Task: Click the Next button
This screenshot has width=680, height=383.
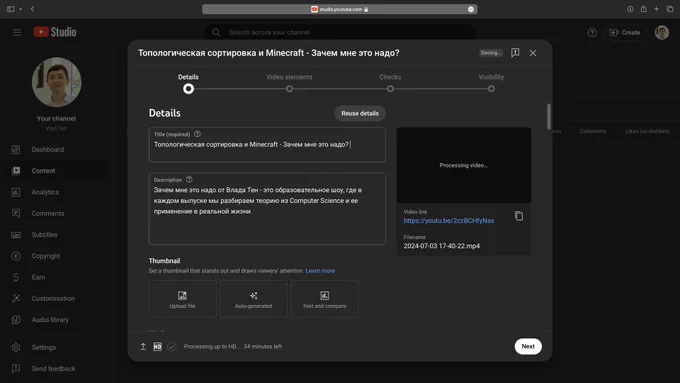Action: point(528,347)
